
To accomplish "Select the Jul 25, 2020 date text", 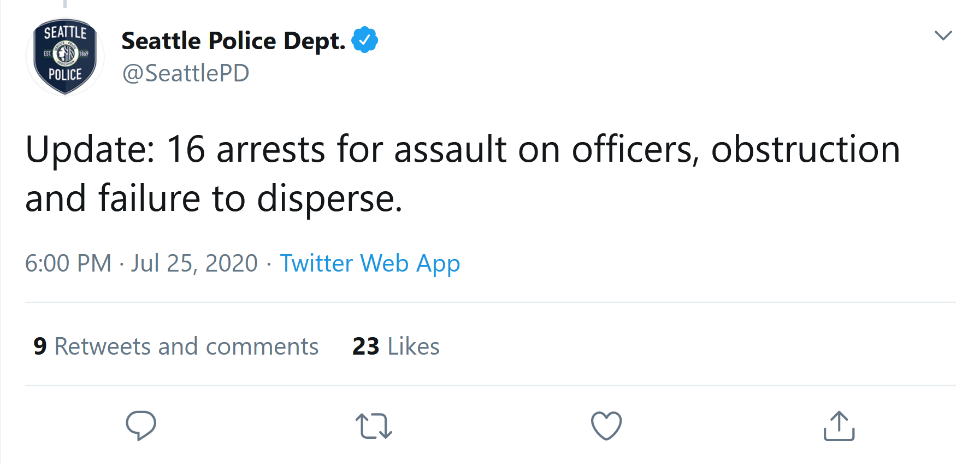I will (194, 263).
